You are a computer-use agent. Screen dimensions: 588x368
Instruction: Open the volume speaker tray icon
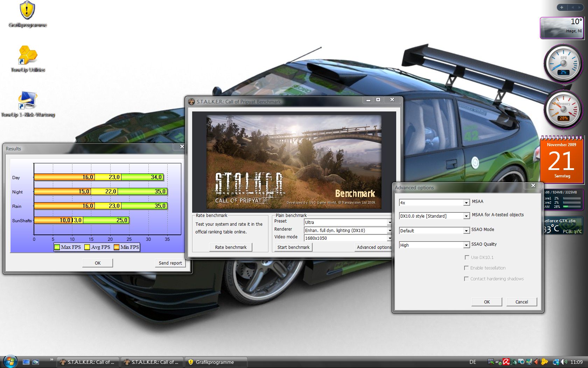(563, 362)
